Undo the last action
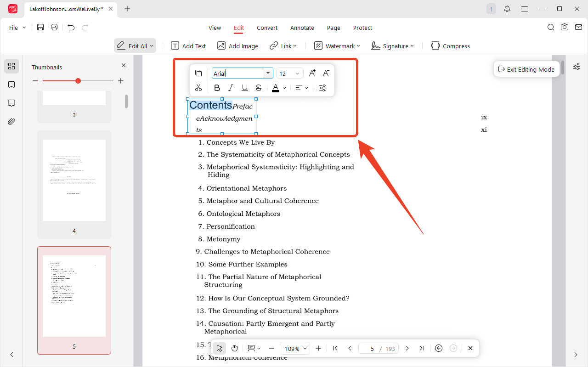 click(x=71, y=28)
